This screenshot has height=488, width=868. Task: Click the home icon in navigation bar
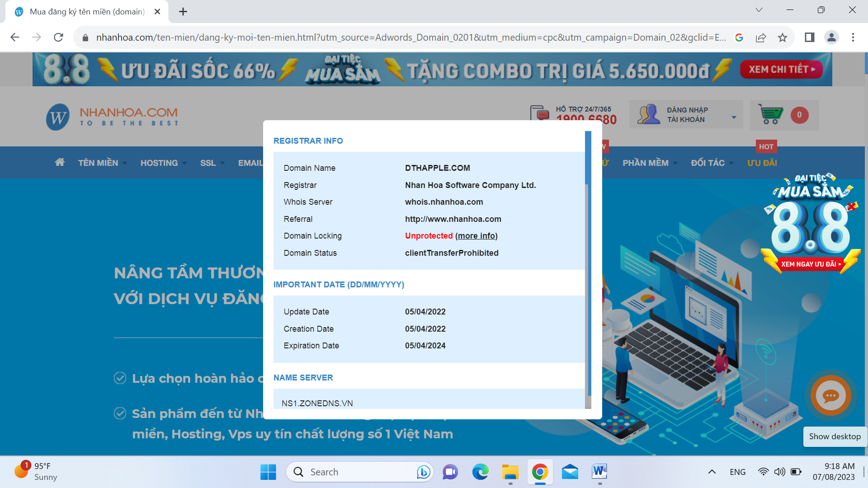coord(60,162)
